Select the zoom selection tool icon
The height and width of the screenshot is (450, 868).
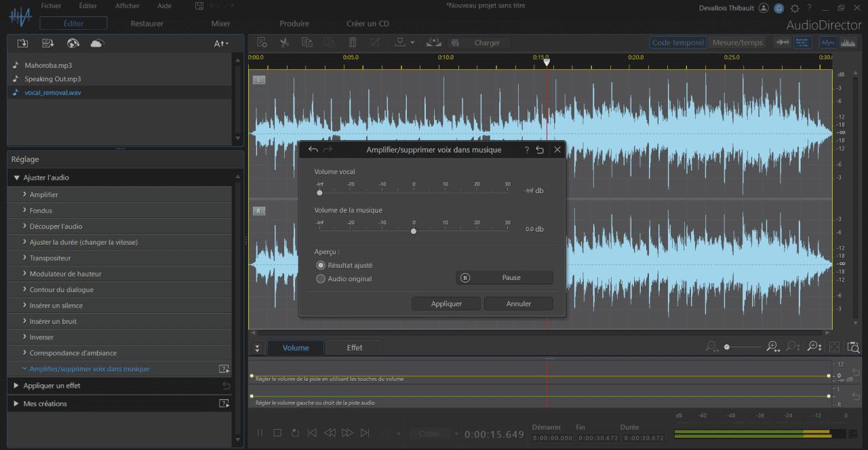coord(854,346)
